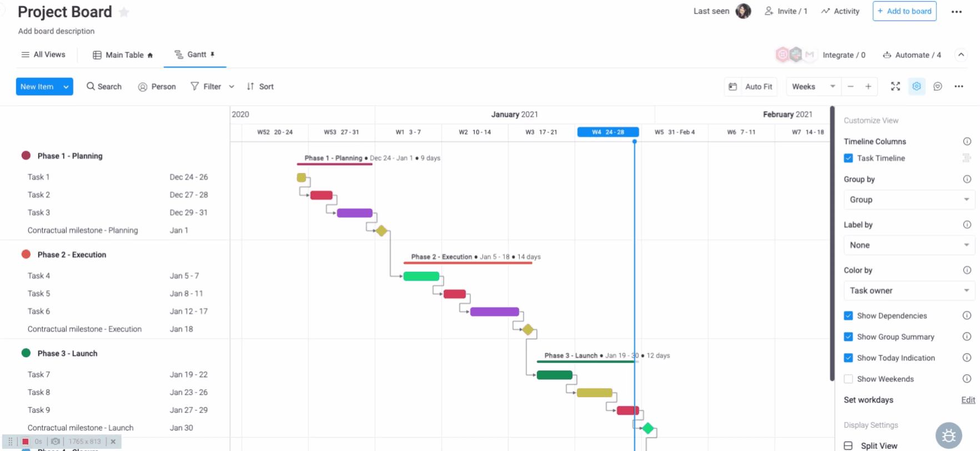Open the New Item dropdown arrow
The height and width of the screenshot is (451, 980).
(x=66, y=87)
